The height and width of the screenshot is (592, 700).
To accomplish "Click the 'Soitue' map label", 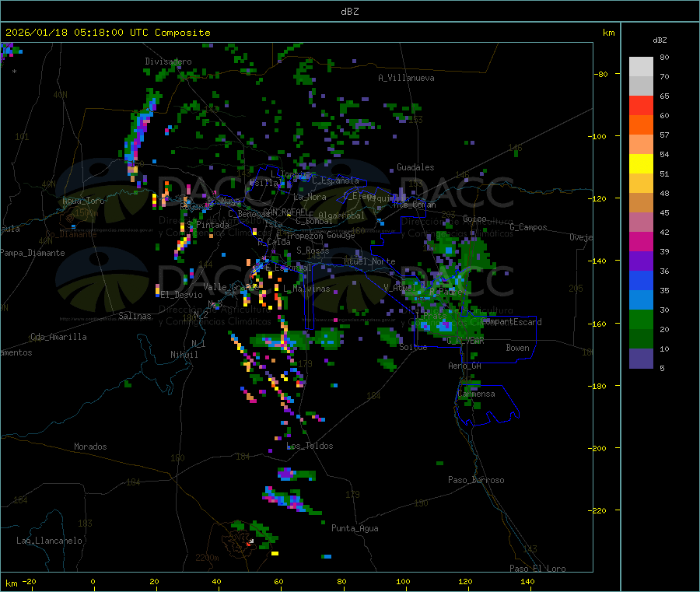I will pyautogui.click(x=413, y=347).
